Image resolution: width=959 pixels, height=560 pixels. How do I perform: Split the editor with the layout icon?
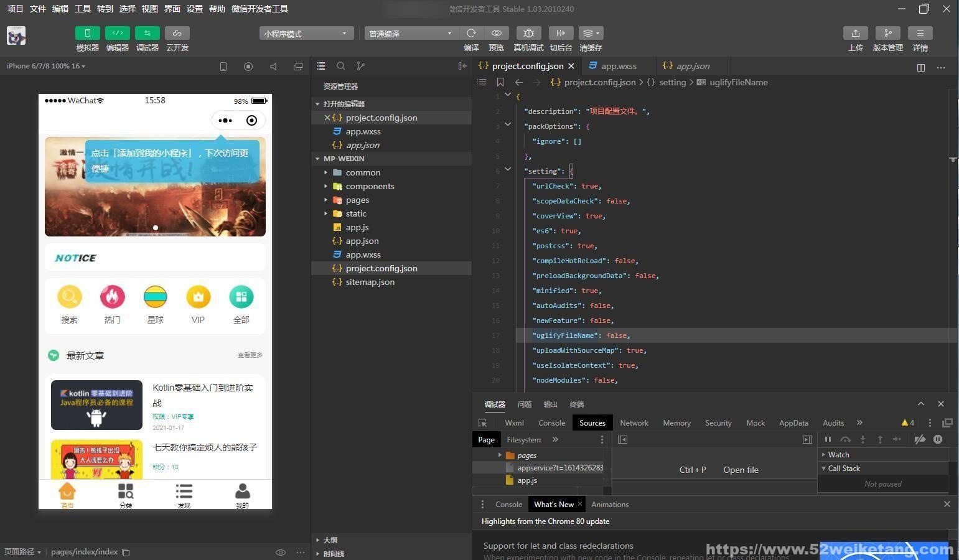tap(921, 67)
